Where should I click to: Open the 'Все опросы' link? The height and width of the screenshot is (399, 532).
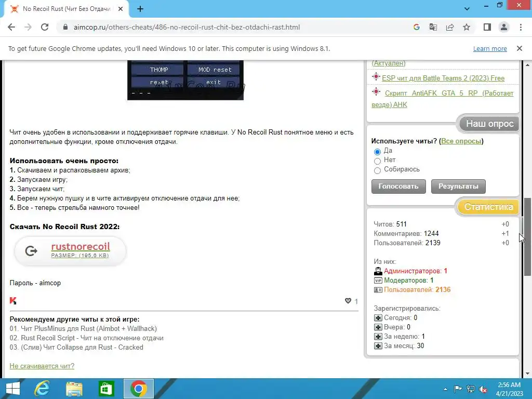[x=461, y=141]
